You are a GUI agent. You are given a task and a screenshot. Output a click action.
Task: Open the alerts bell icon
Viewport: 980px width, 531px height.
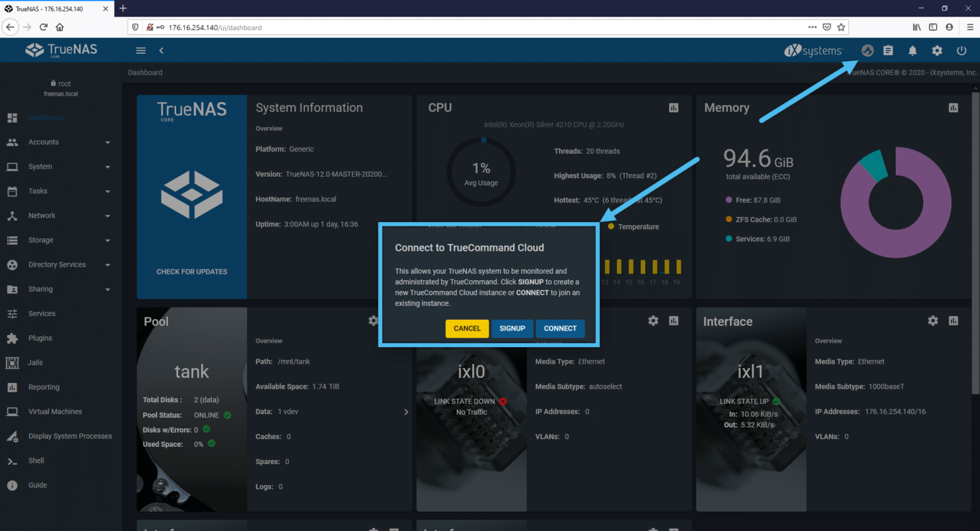tap(912, 50)
